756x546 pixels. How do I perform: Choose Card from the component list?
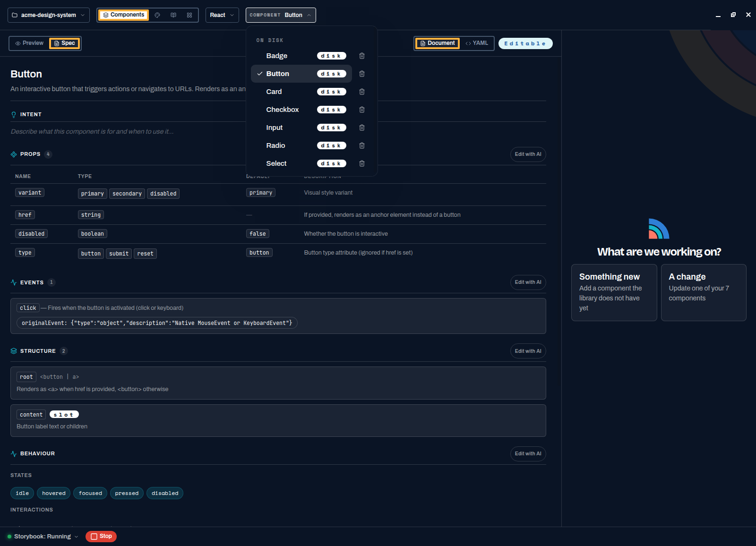click(301, 92)
